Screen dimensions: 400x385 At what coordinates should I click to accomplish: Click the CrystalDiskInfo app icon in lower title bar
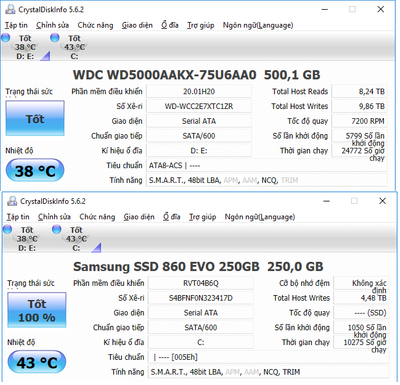point(12,201)
